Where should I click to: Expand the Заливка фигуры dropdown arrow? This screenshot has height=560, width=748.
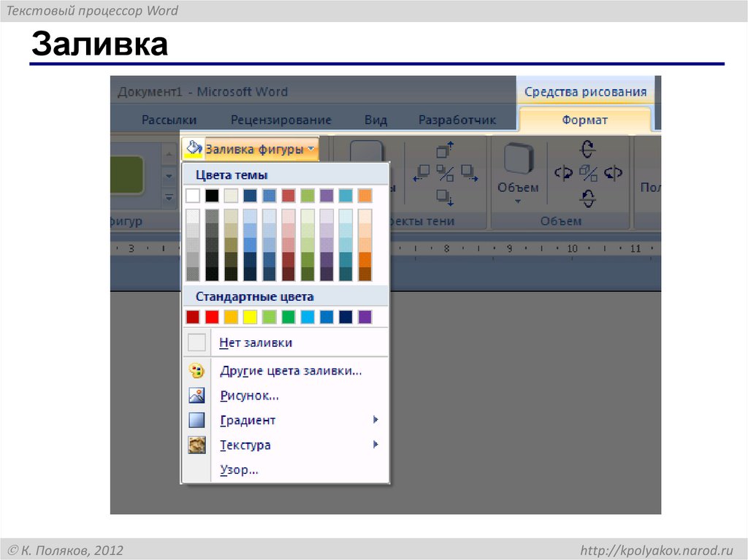tap(311, 149)
